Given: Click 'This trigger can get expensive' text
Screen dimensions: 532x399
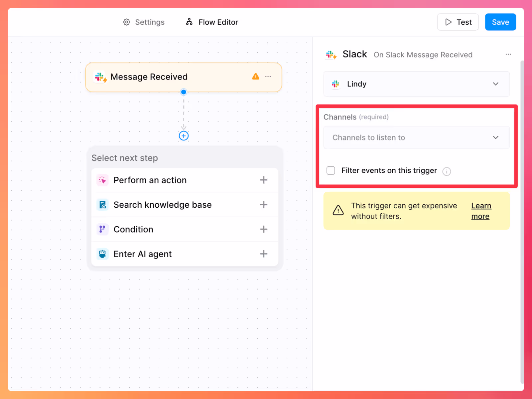Looking at the screenshot, I should pos(404,206).
